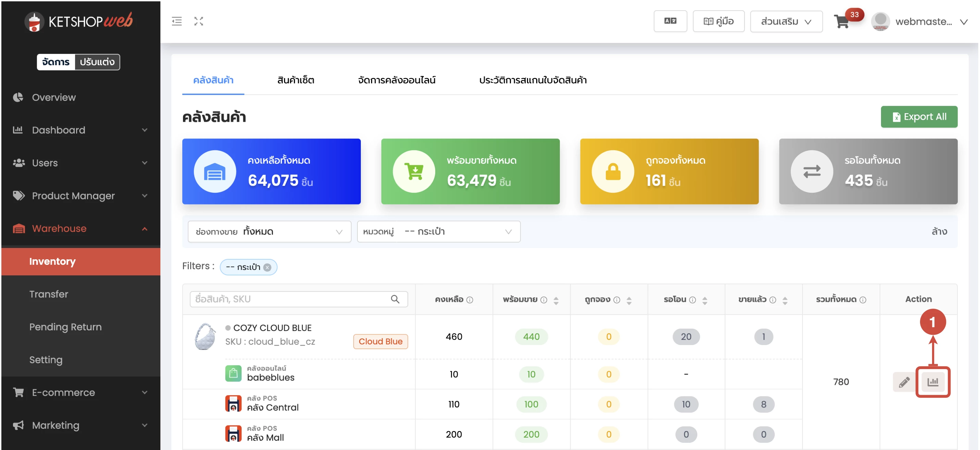Click the Export All button
The height and width of the screenshot is (450, 980).
coord(919,117)
